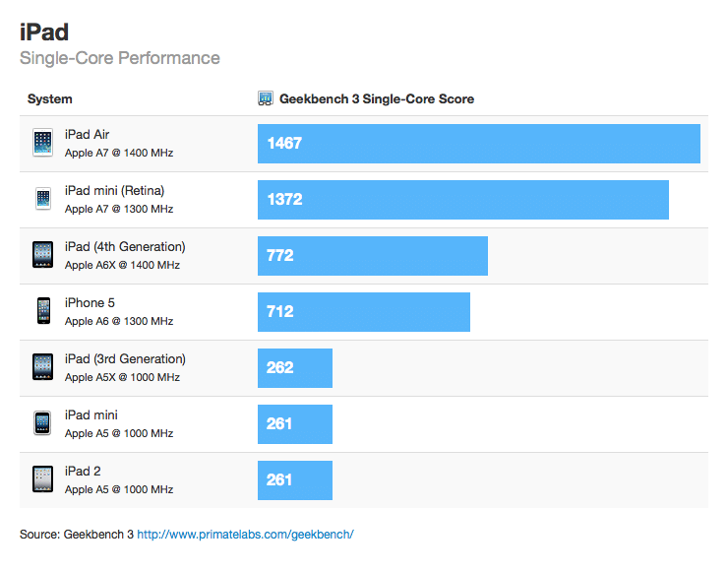Click the iPhone 5 device icon
Viewport: 728px width, 572px height.
pyautogui.click(x=42, y=311)
